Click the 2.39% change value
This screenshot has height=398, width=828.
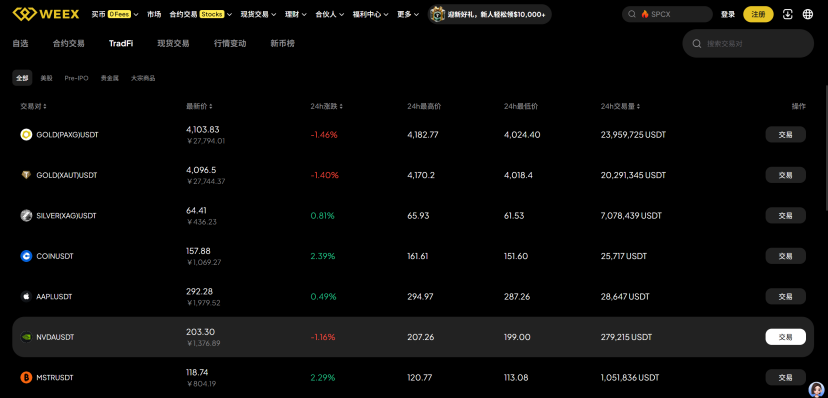coord(323,256)
